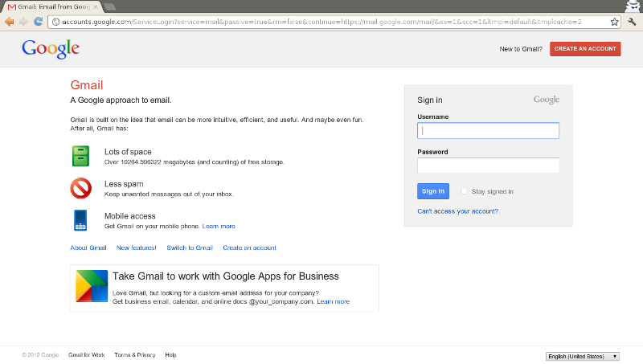Click the New to Gmail? text
Image resolution: width=643 pixels, height=364 pixels.
(x=521, y=49)
